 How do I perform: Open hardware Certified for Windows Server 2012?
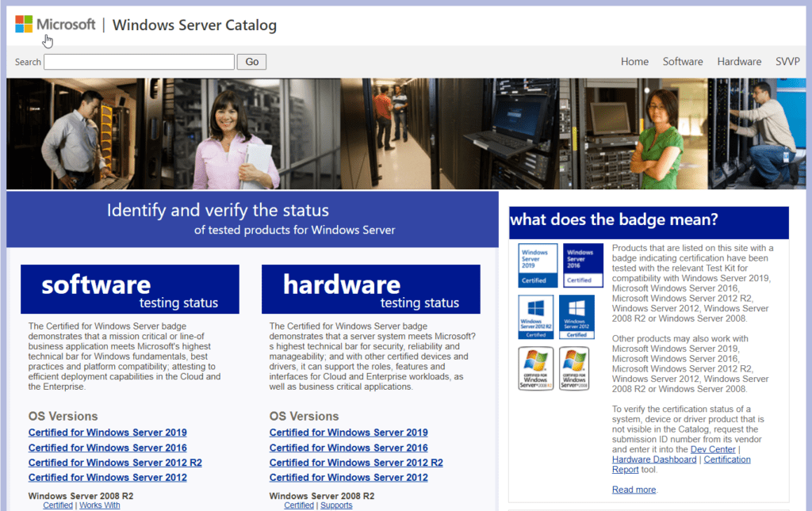[349, 478]
